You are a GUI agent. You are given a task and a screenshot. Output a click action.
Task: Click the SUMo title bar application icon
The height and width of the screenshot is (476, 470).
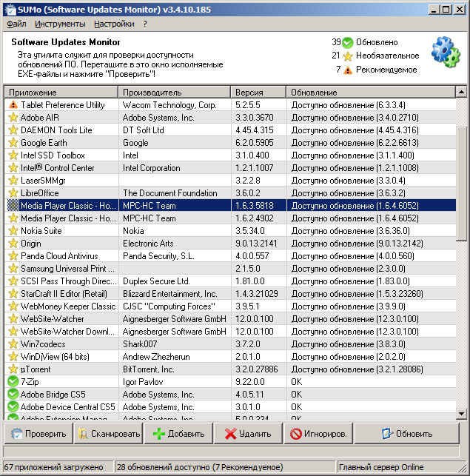pos(10,10)
